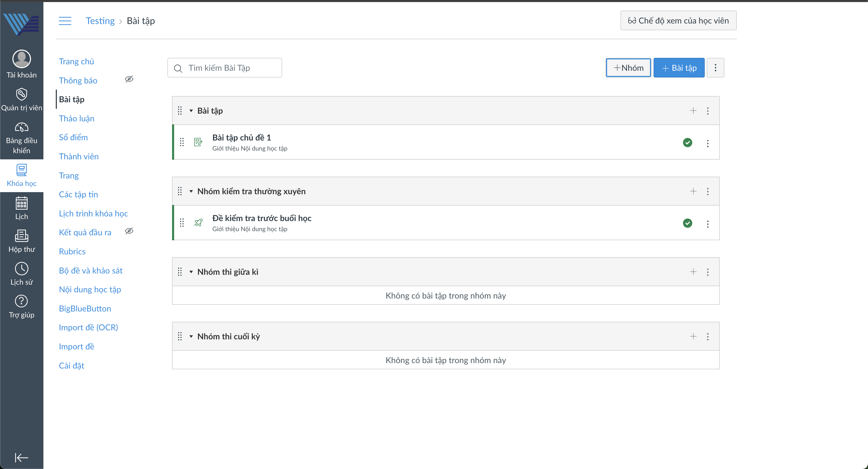The image size is (868, 469).
Task: Click the History (Lịch sử) clock icon
Action: pos(21,269)
